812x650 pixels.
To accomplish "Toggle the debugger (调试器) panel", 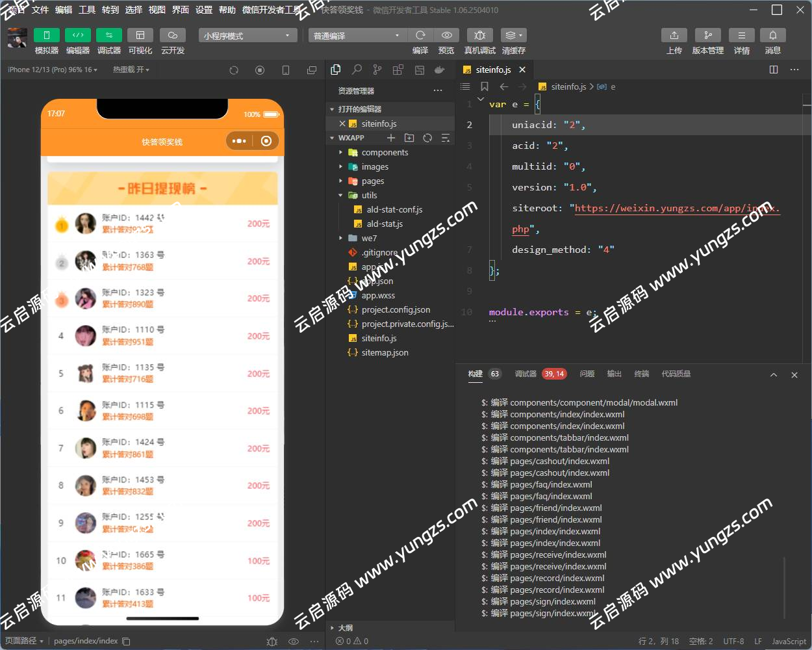I will tap(108, 35).
